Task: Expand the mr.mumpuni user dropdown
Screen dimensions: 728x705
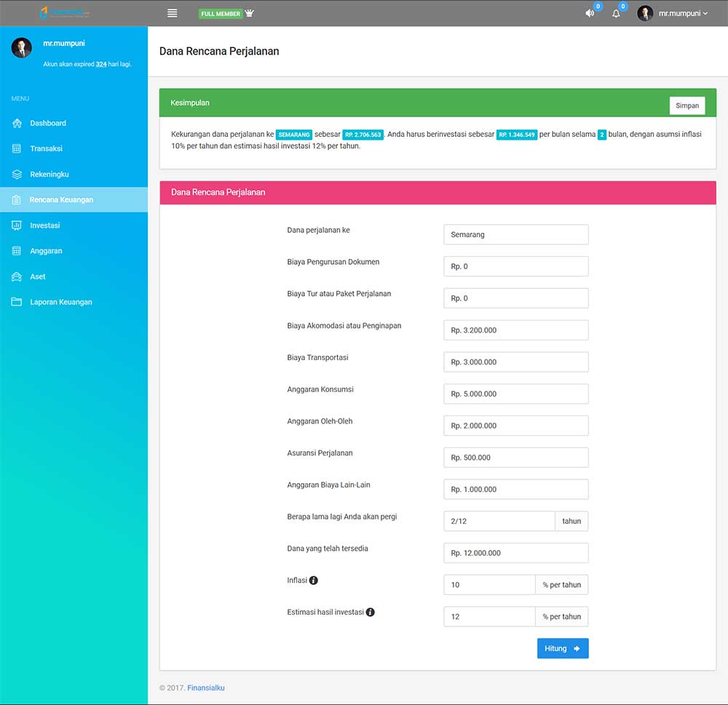Action: 673,13
